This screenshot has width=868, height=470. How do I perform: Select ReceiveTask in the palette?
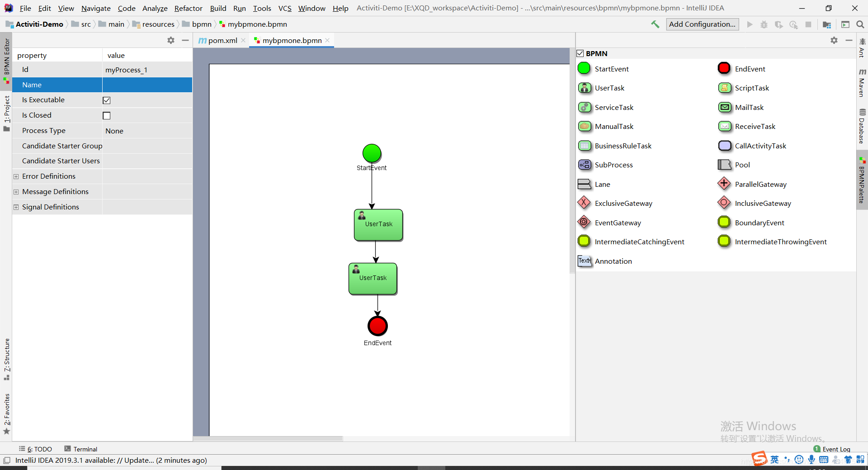point(746,126)
